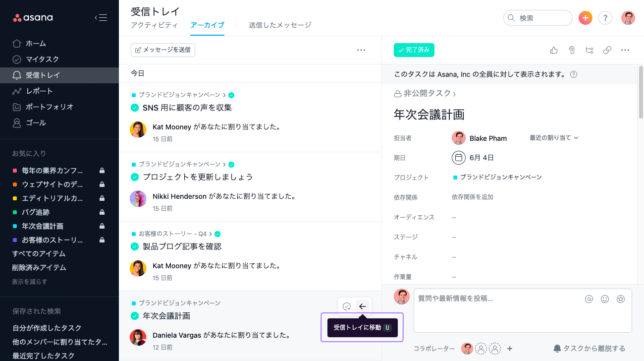Screen dimensions: 644x361
Task: Click the cyan ブランドビジョンキャンペーン project color dot
Action: [x=455, y=177]
